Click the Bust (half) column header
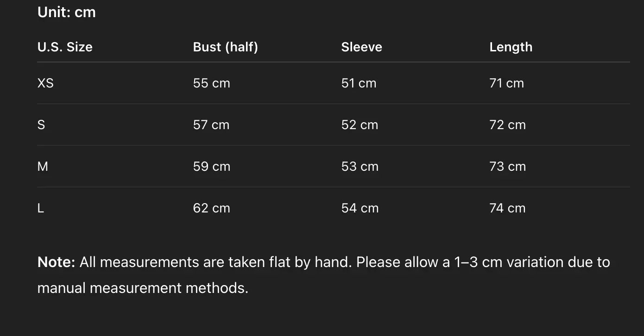Image resolution: width=644 pixels, height=336 pixels. 225,47
